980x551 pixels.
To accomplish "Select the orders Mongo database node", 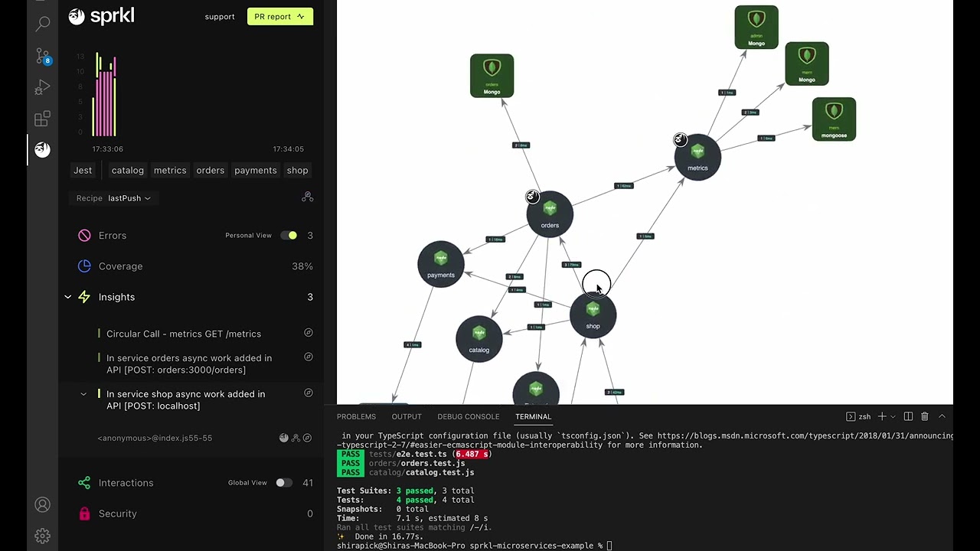I will pos(492,76).
